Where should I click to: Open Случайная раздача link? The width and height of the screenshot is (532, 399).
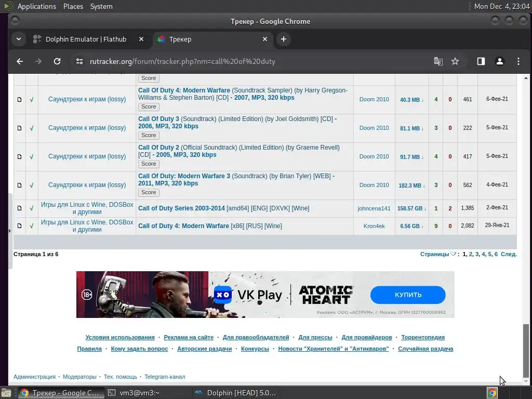425,349
